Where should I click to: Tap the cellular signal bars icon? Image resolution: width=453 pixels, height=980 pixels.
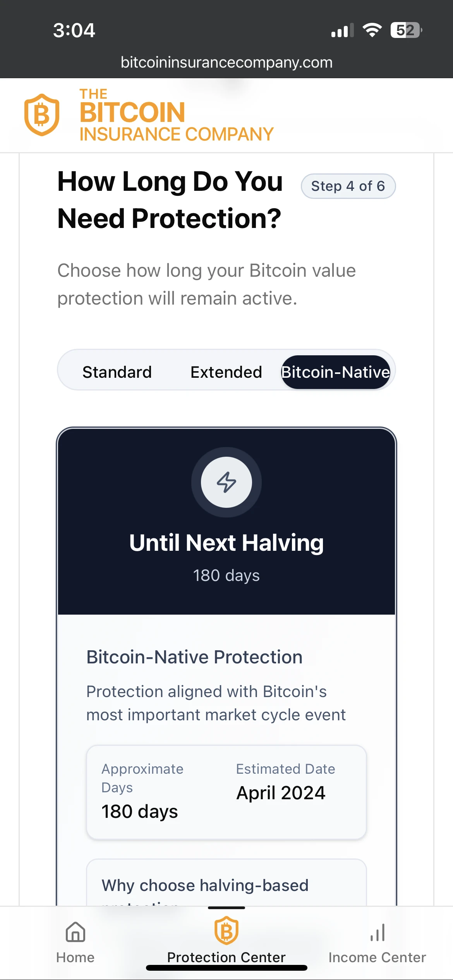click(x=342, y=30)
